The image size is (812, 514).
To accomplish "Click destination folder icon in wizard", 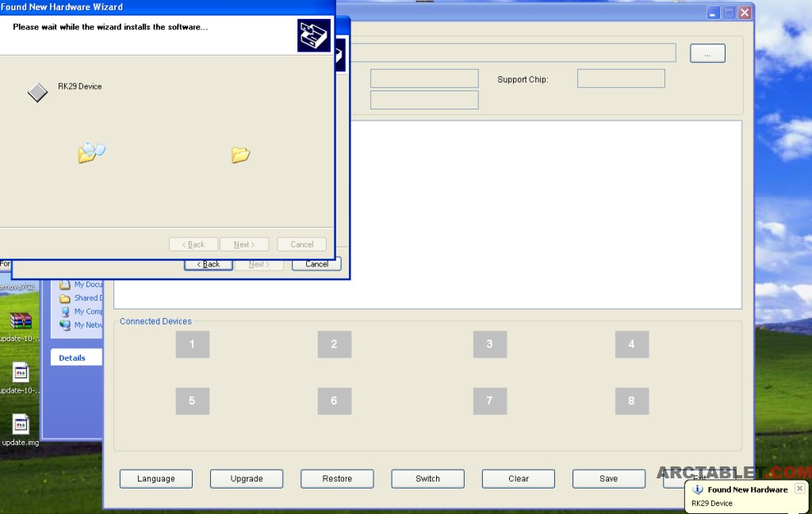I will (x=241, y=155).
